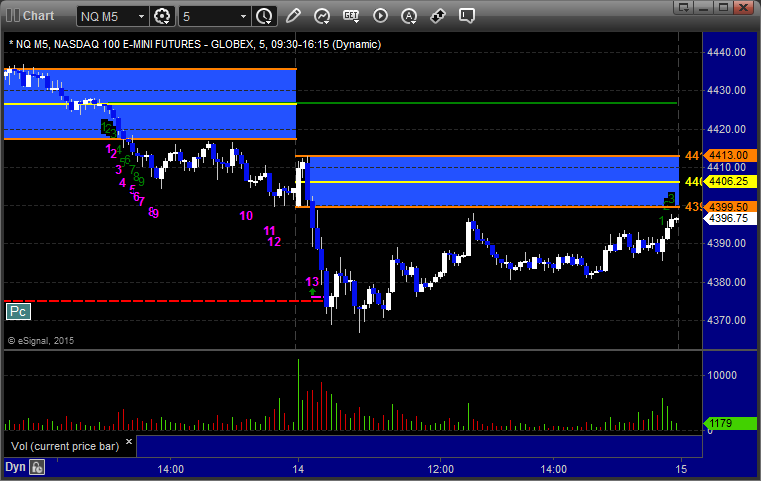Click the magenta 13 count label
Viewport: 761px width, 481px height.
pos(312,282)
